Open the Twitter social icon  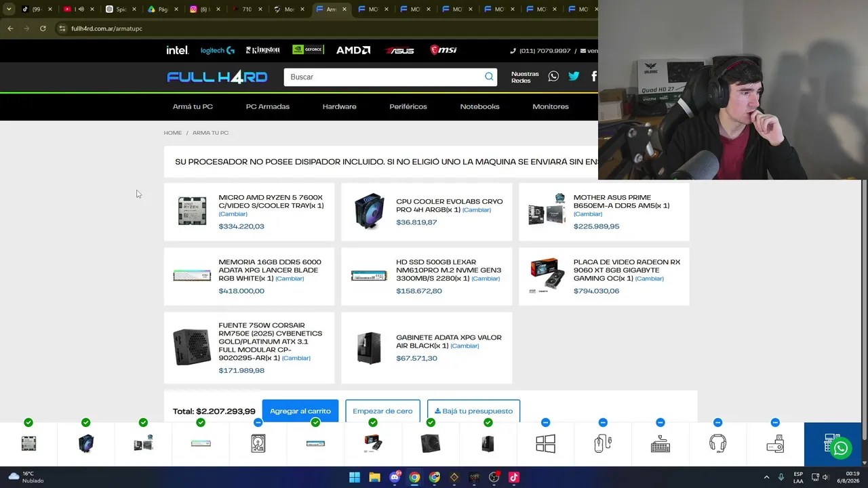point(574,77)
